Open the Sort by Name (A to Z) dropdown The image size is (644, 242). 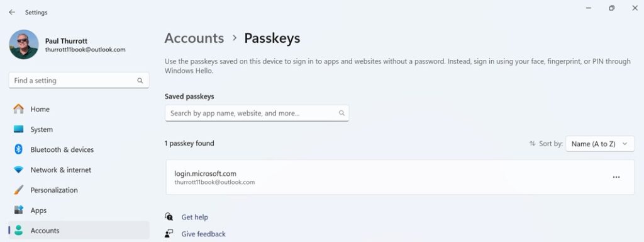click(600, 144)
